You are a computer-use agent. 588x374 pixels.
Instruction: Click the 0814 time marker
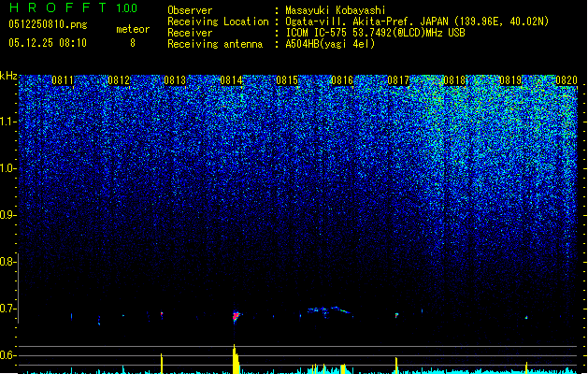click(232, 80)
